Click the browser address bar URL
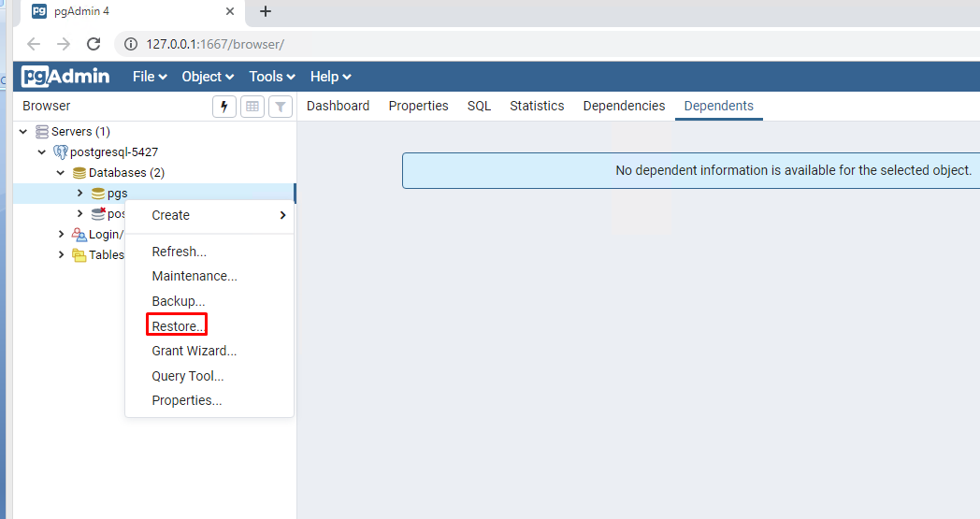This screenshot has width=980, height=519. [x=215, y=44]
